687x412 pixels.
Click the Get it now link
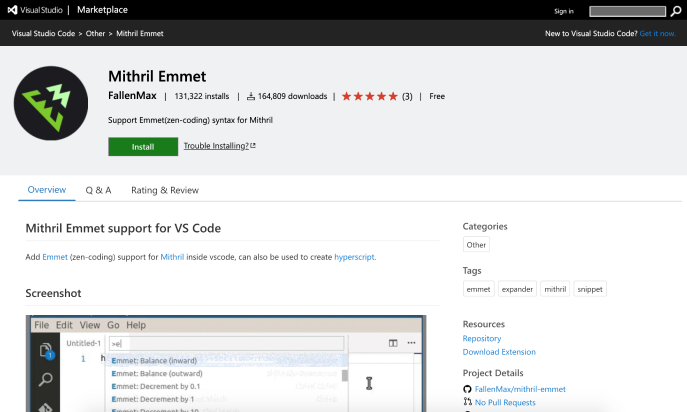coord(658,34)
